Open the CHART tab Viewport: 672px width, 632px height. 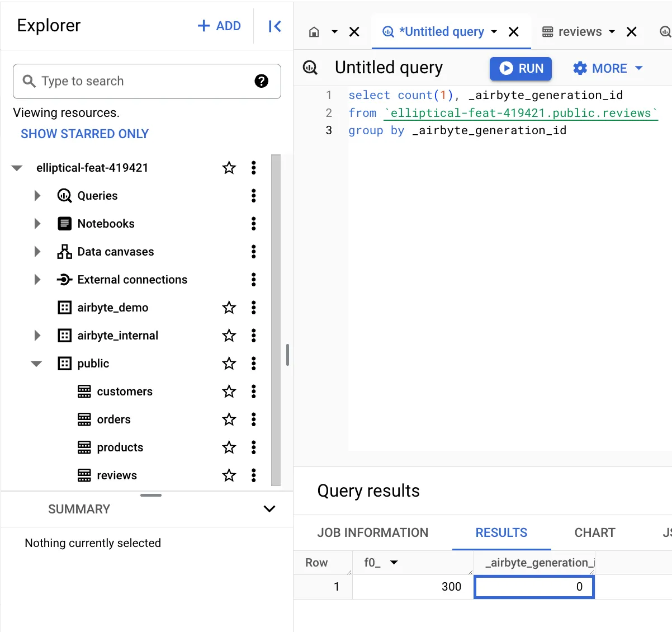coord(595,533)
